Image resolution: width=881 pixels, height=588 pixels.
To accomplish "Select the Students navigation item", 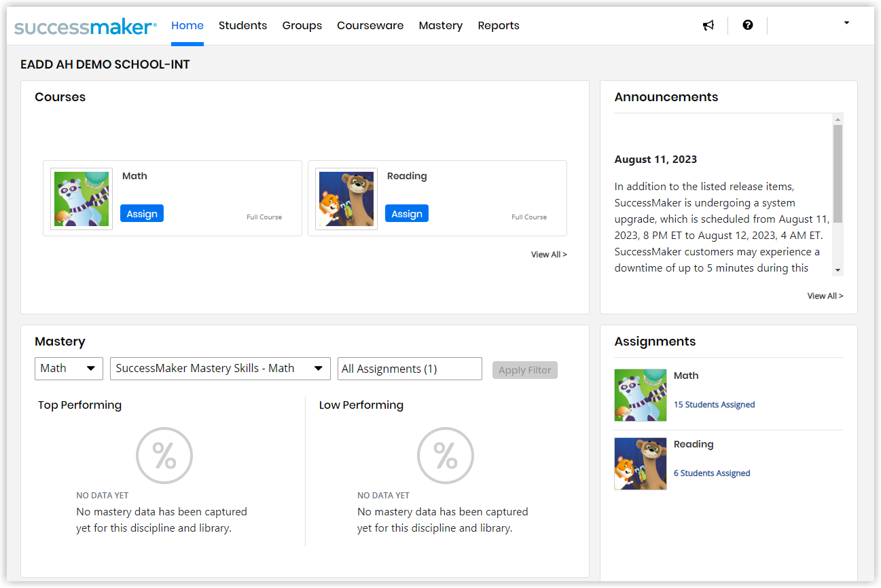I will point(242,25).
